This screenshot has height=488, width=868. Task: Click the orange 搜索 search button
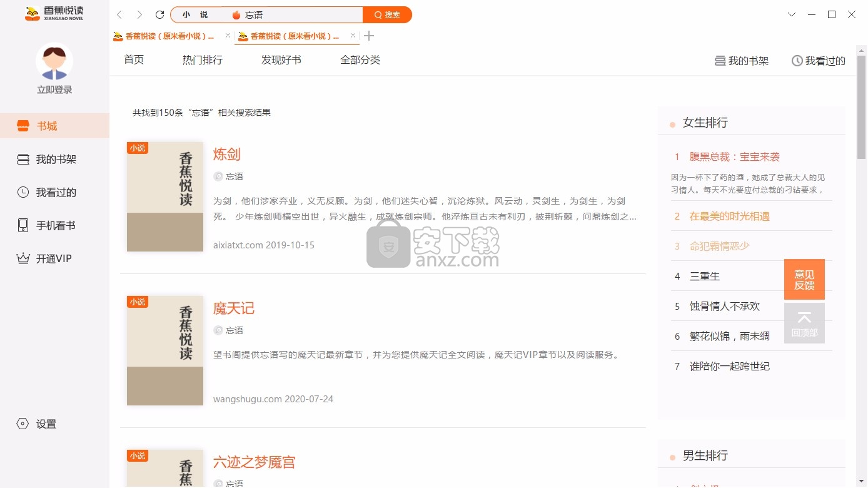pos(387,14)
